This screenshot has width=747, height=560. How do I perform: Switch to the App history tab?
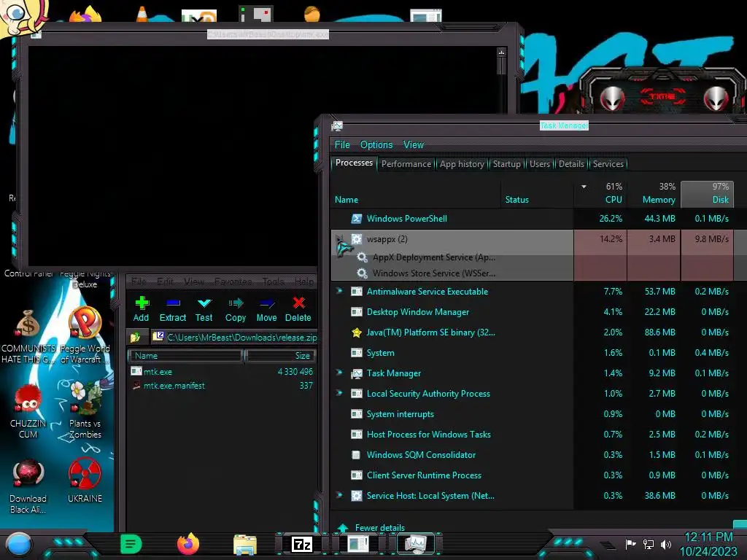[x=462, y=164]
